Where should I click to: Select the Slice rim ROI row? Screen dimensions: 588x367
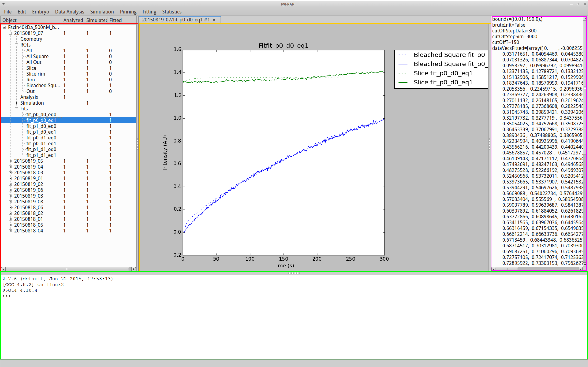click(68, 74)
